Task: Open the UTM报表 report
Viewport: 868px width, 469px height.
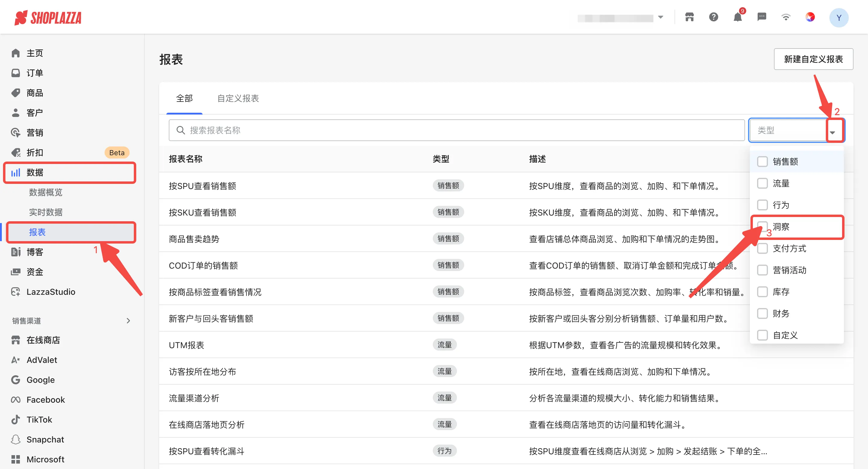Action: [186, 345]
